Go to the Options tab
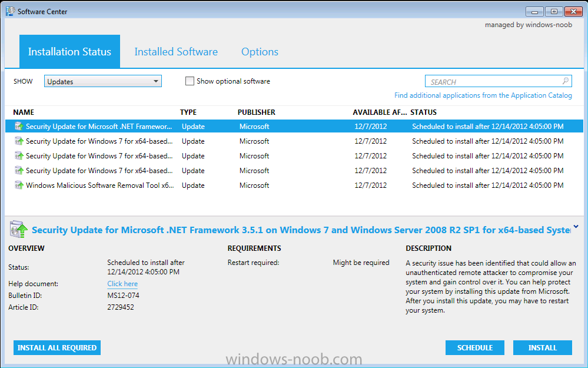This screenshot has height=368, width=588. pos(260,52)
